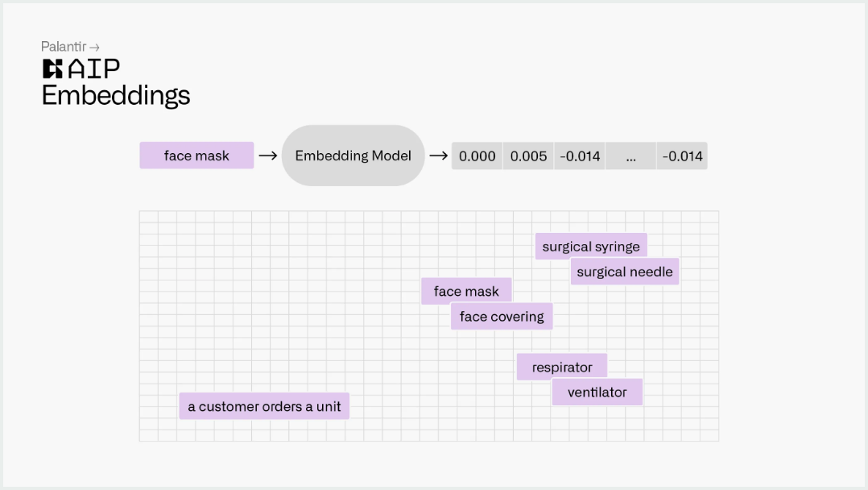
Task: Click the 'face covering' label on the grid
Action: coord(502,317)
